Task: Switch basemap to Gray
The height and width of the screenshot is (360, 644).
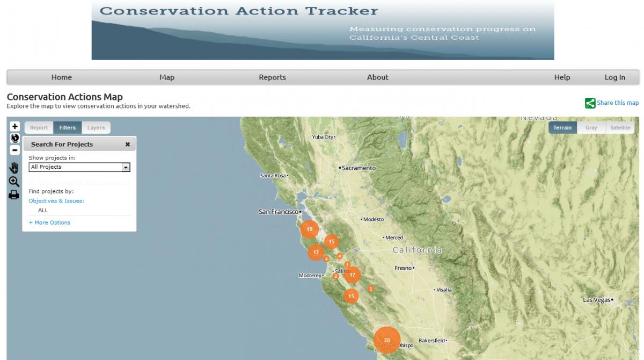Action: [x=591, y=128]
